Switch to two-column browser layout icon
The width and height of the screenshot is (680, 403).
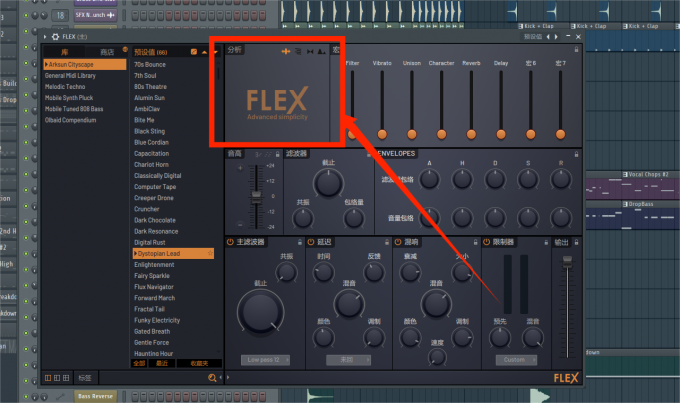pyautogui.click(x=57, y=378)
